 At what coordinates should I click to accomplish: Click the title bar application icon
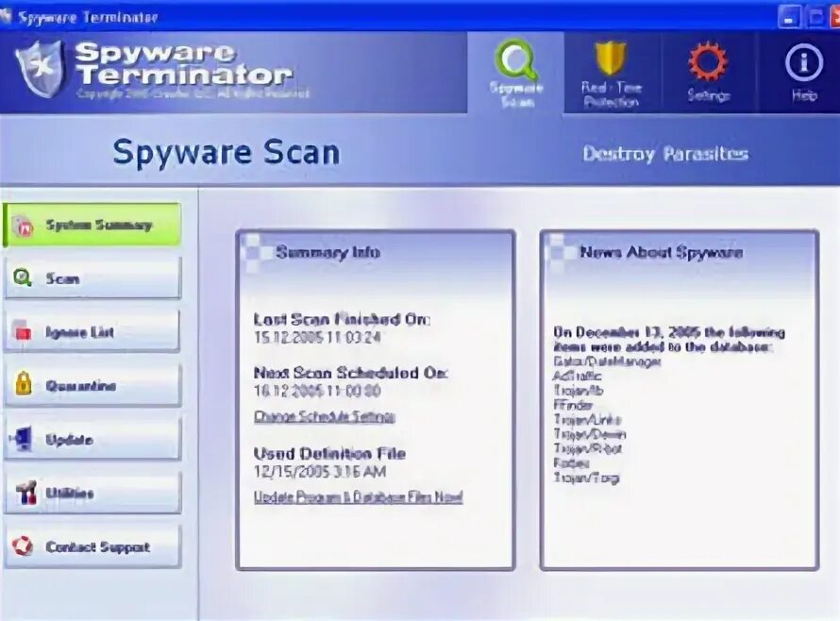click(x=6, y=16)
